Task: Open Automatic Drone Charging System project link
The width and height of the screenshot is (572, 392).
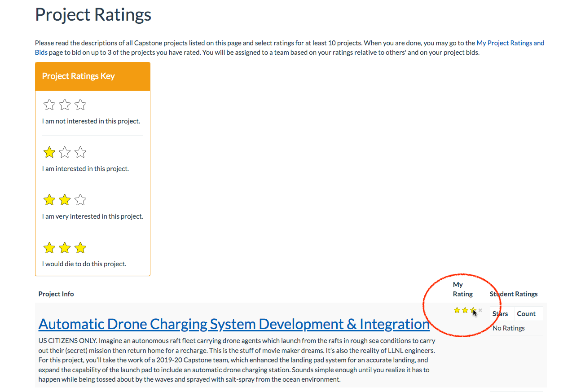Action: point(234,324)
